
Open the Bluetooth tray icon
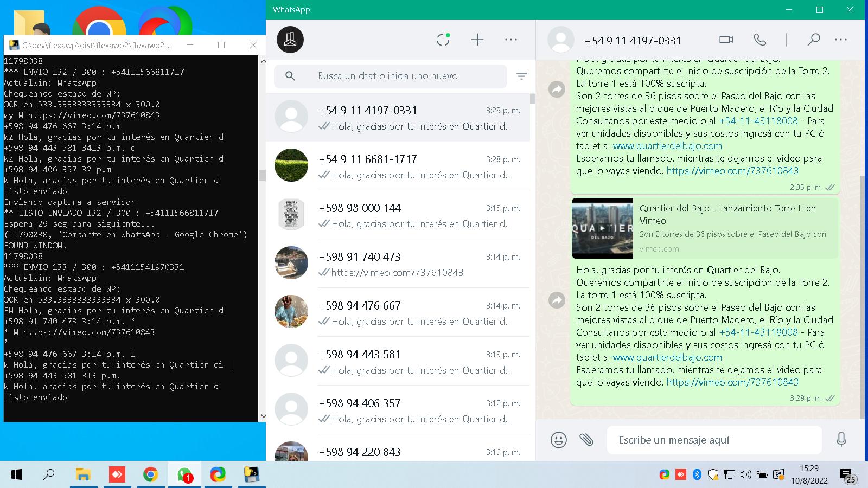pos(697,475)
